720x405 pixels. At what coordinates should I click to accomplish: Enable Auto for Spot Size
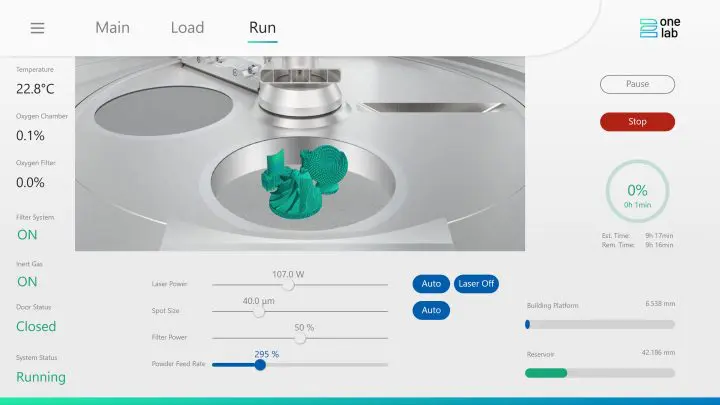point(431,311)
